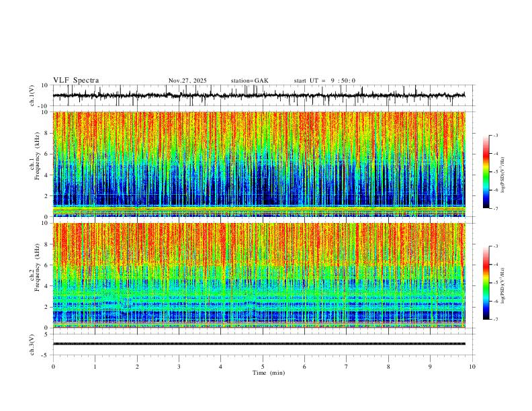Viewport: 532px width, 411px height.
Task: Click time axis tick label "10"
Action: click(472, 367)
